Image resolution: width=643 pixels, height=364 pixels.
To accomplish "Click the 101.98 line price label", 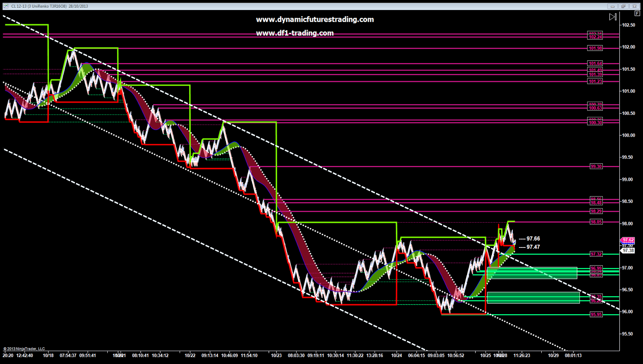I will (x=595, y=48).
